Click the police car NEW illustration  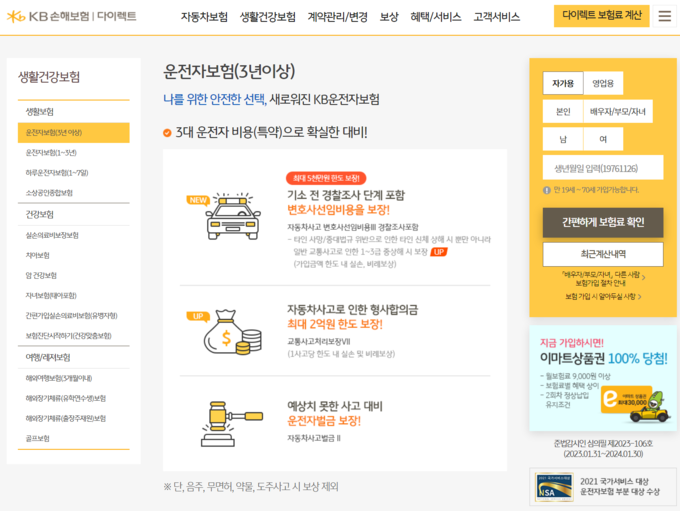tap(226, 216)
